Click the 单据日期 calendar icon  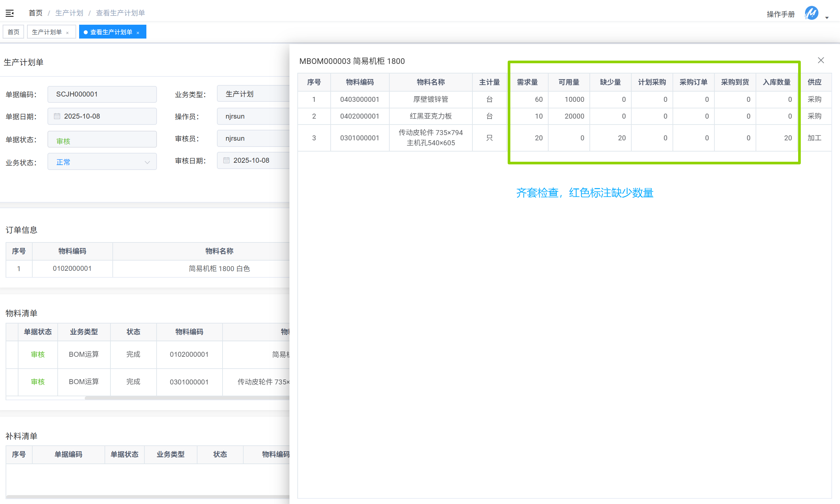pos(57,116)
